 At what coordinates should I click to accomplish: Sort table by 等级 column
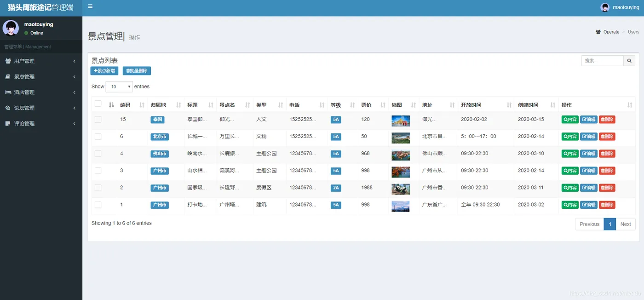coord(342,105)
